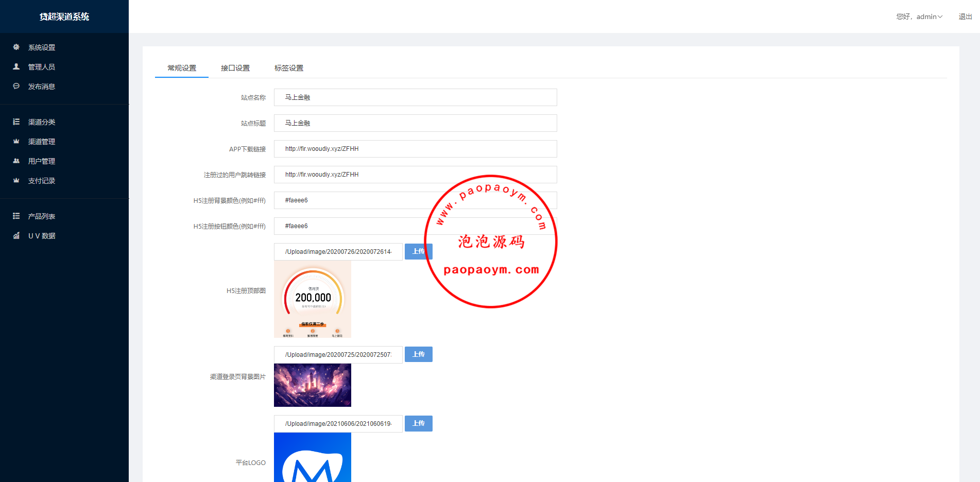Screen dimensions: 980x482
Task: Click the crown icon beside 支付记录
Action: [x=16, y=180]
